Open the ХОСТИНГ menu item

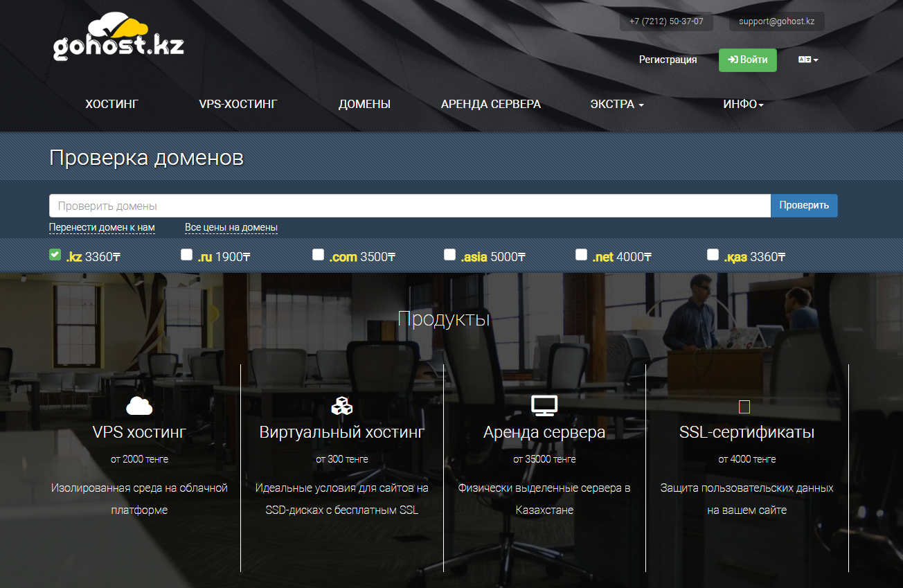pos(112,105)
